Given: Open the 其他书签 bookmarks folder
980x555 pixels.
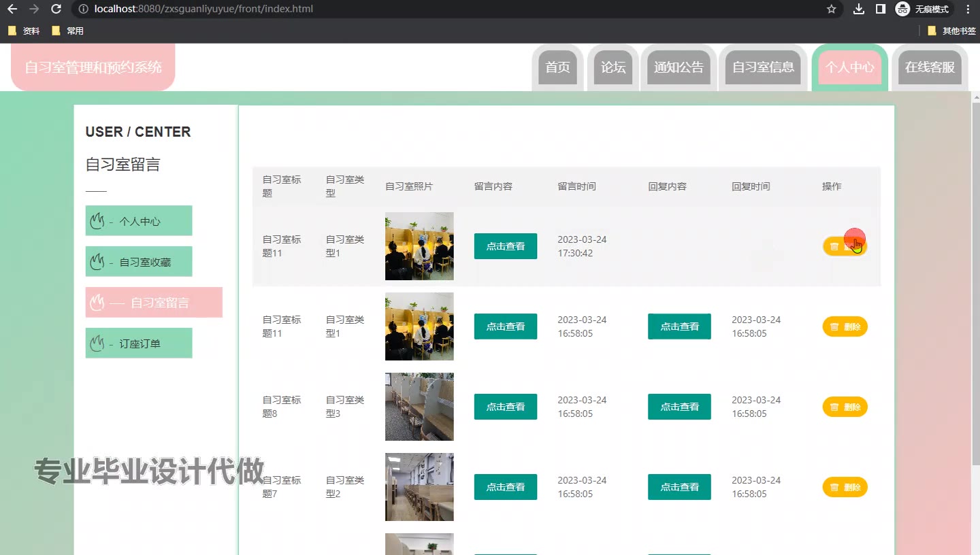Looking at the screenshot, I should pos(951,31).
